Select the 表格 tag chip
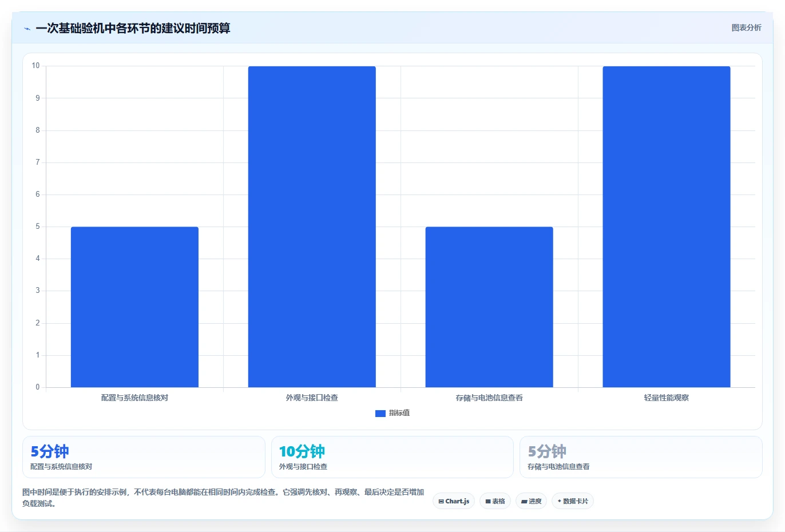Viewport: 785px width, 532px height. [495, 501]
